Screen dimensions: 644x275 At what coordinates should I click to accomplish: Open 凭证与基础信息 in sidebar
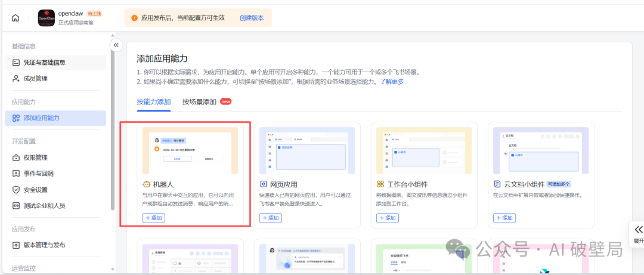click(55, 63)
